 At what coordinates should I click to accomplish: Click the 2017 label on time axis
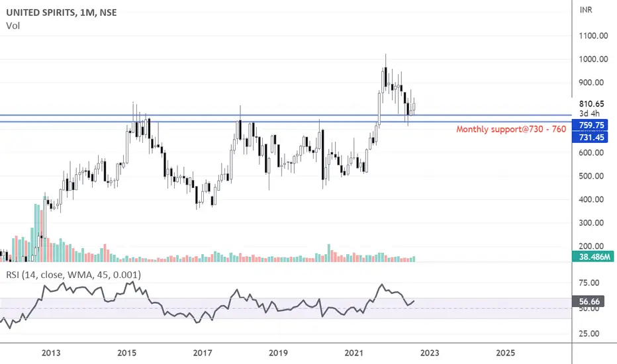(x=203, y=353)
